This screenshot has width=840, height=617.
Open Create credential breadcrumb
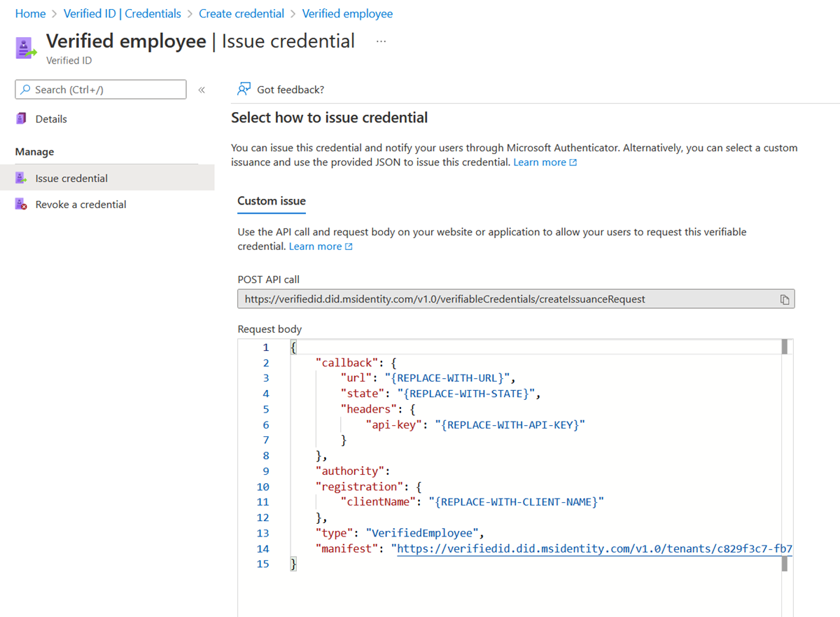coord(241,14)
